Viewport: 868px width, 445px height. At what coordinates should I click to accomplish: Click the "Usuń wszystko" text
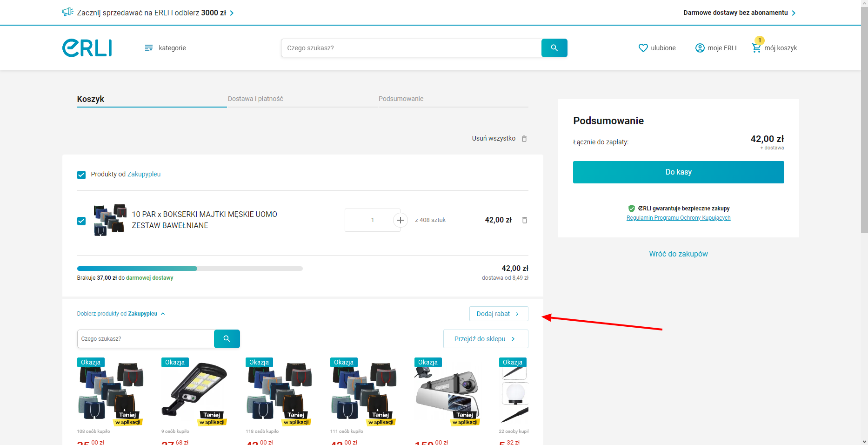494,138
